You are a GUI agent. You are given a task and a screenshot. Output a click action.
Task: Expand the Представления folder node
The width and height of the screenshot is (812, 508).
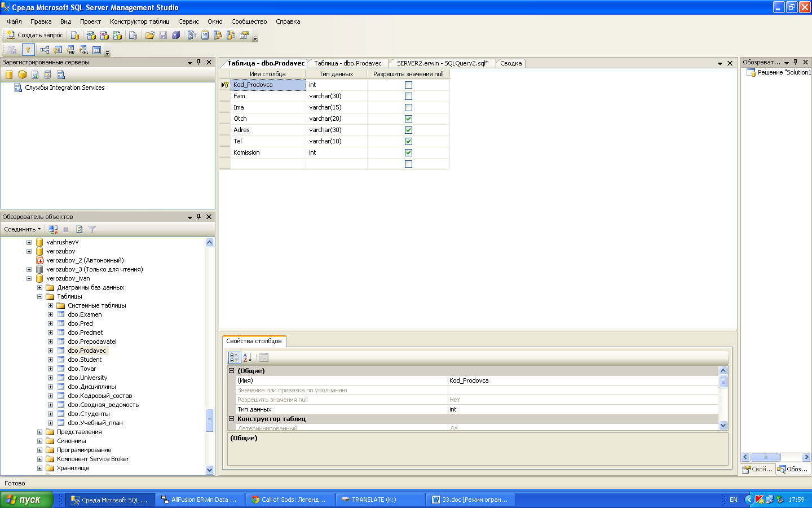(39, 432)
